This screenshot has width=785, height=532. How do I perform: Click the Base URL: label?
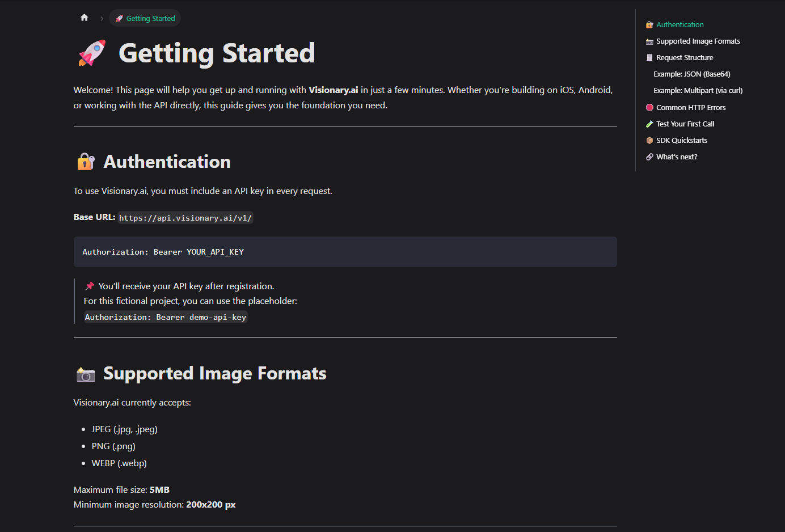click(x=94, y=217)
